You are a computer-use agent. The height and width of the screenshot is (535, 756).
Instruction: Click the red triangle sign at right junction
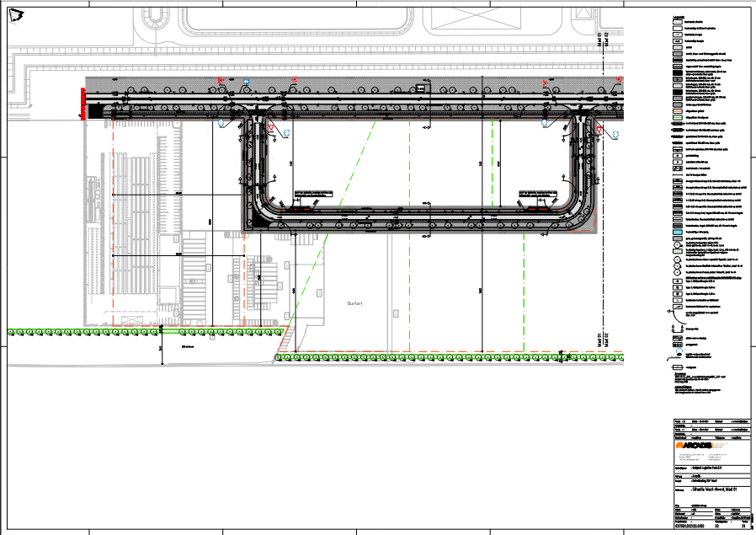[x=599, y=129]
